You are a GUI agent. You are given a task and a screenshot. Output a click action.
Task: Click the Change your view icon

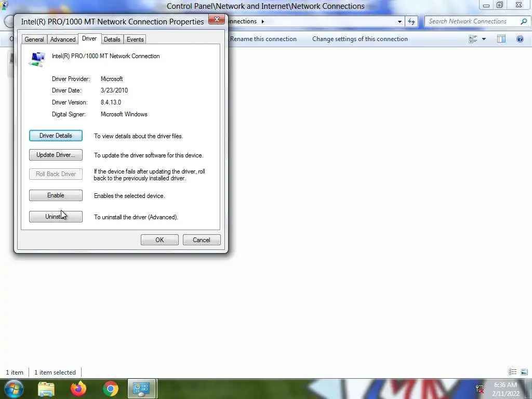[473, 39]
